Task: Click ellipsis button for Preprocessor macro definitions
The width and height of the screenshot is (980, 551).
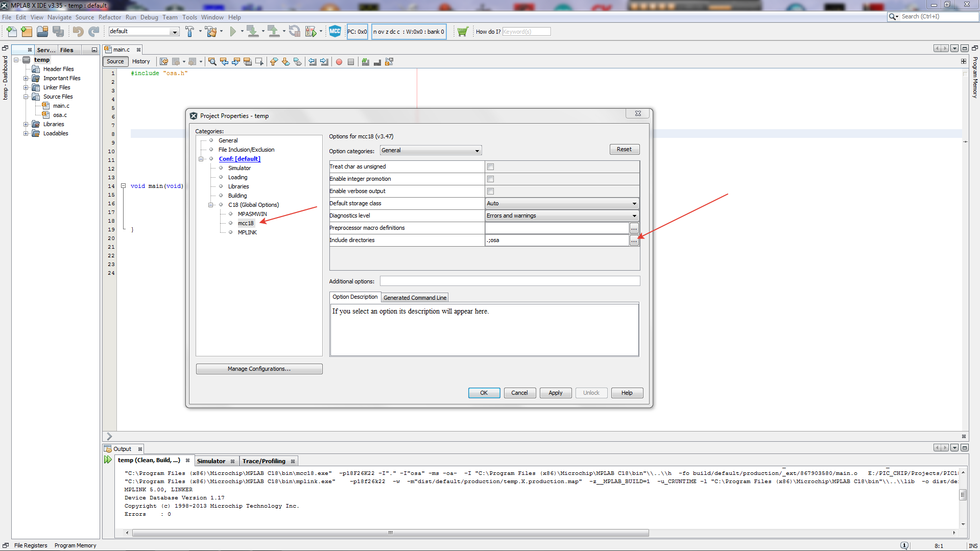Action: 634,228
